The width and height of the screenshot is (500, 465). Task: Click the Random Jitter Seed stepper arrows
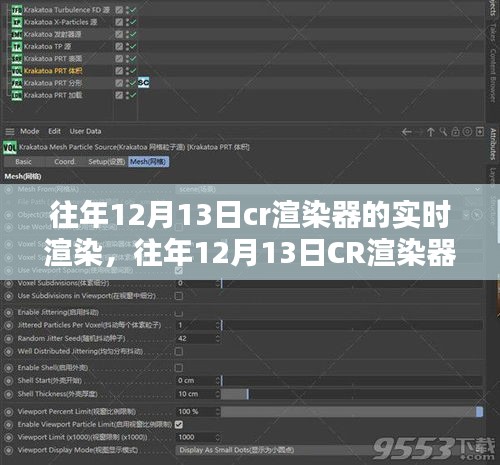click(218, 339)
